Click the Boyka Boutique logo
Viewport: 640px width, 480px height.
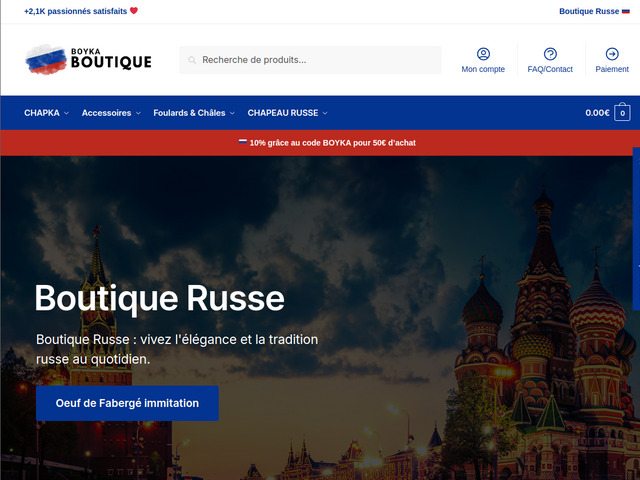coord(88,60)
